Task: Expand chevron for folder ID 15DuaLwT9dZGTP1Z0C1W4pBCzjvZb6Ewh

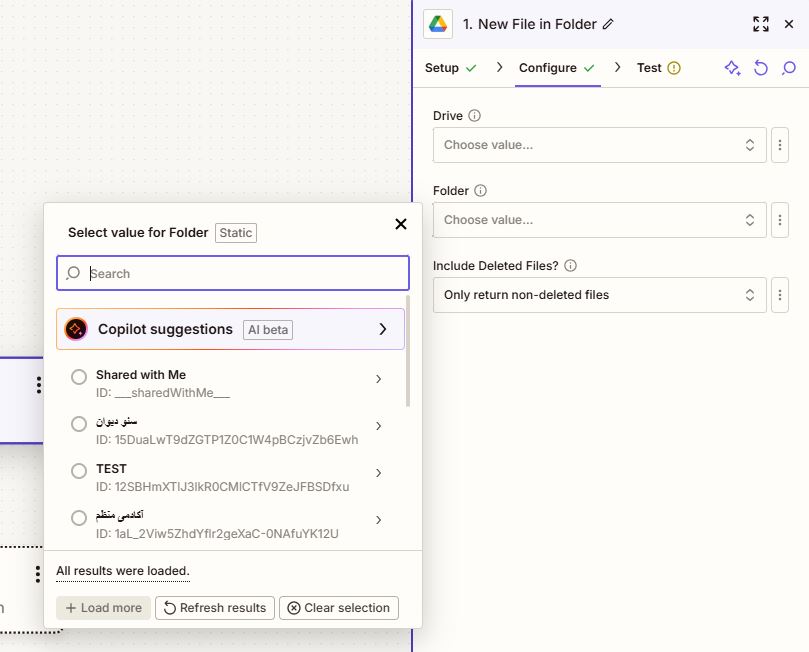Action: coord(378,426)
